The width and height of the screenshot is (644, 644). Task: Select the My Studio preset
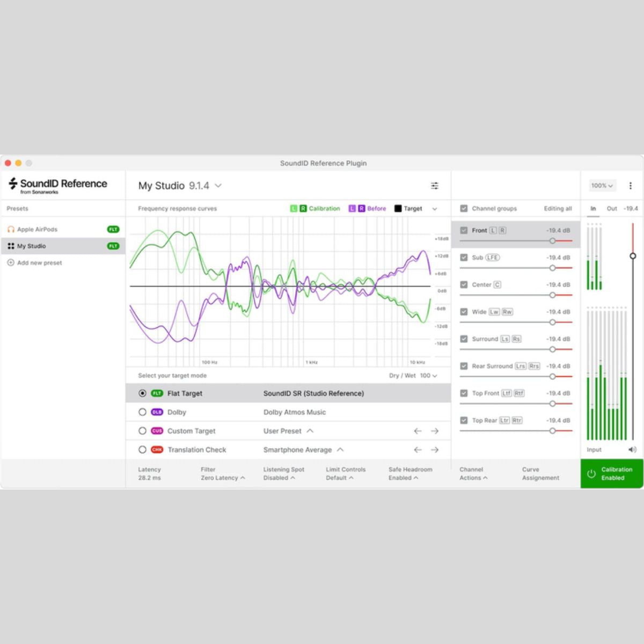point(63,246)
